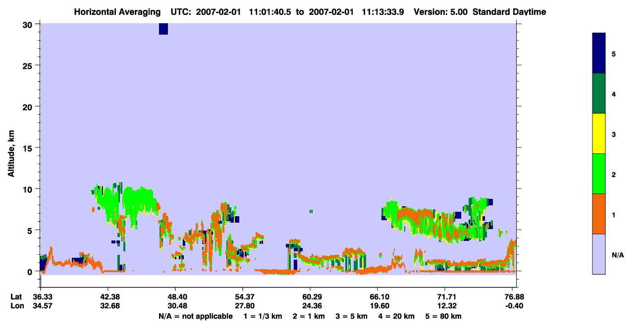Image resolution: width=644 pixels, height=330 pixels.
Task: Click the '5 = 80 km' legend text
Action: (443, 316)
